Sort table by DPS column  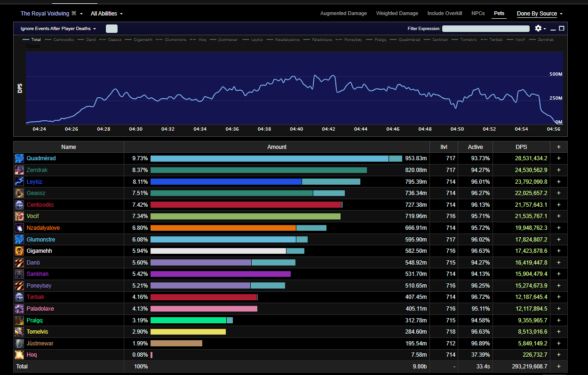tap(521, 147)
